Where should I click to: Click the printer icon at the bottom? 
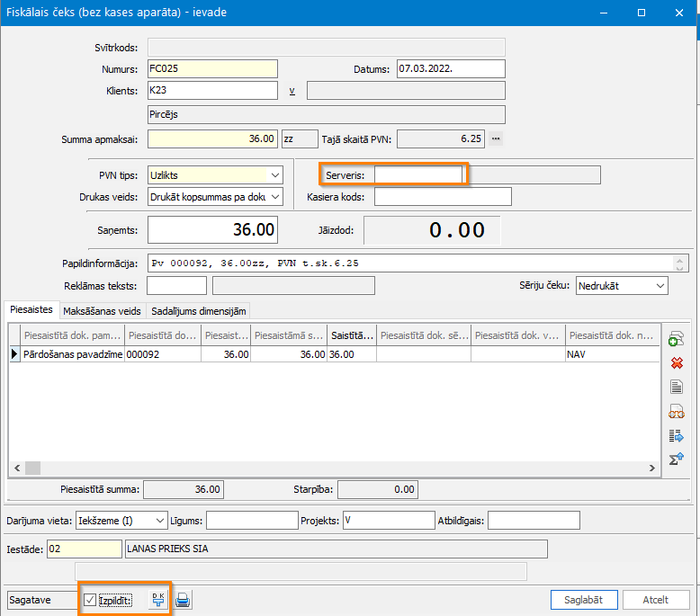click(183, 600)
